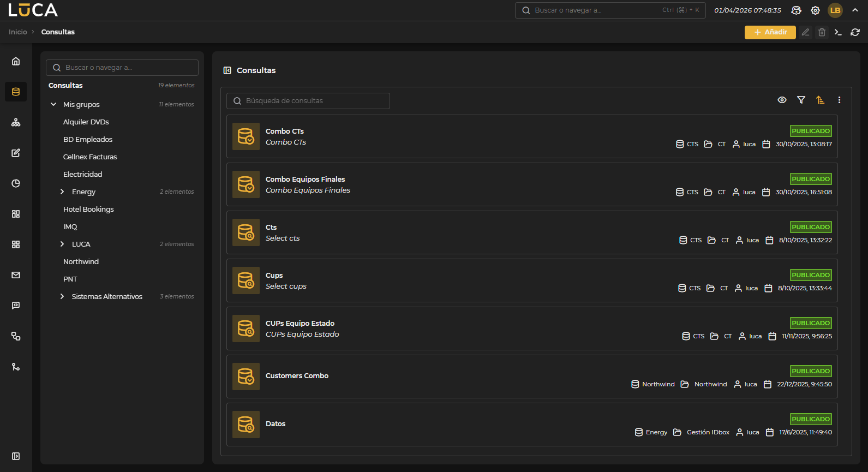The image size is (868, 472).
Task: Open the chat message sidebar icon
Action: click(16, 306)
